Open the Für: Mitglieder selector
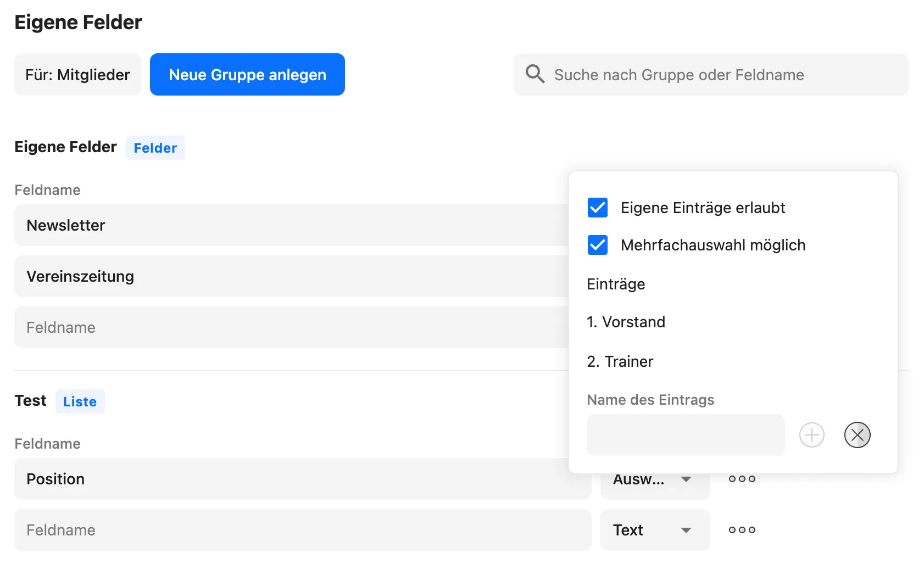Viewport: 924px width, 581px height. tap(77, 75)
